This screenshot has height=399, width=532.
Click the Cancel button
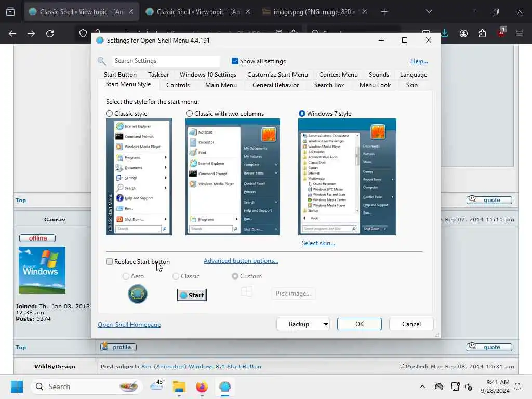411,324
